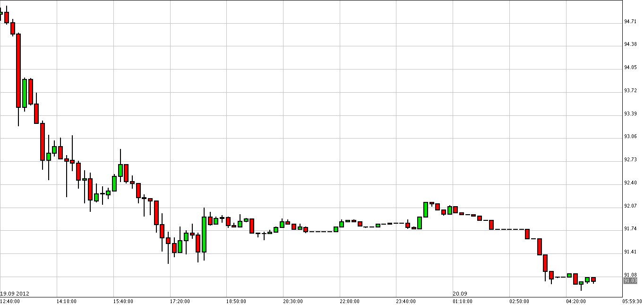644x305 pixels.
Task: Click the 93.06 price axis label
Action: pyautogui.click(x=630, y=137)
